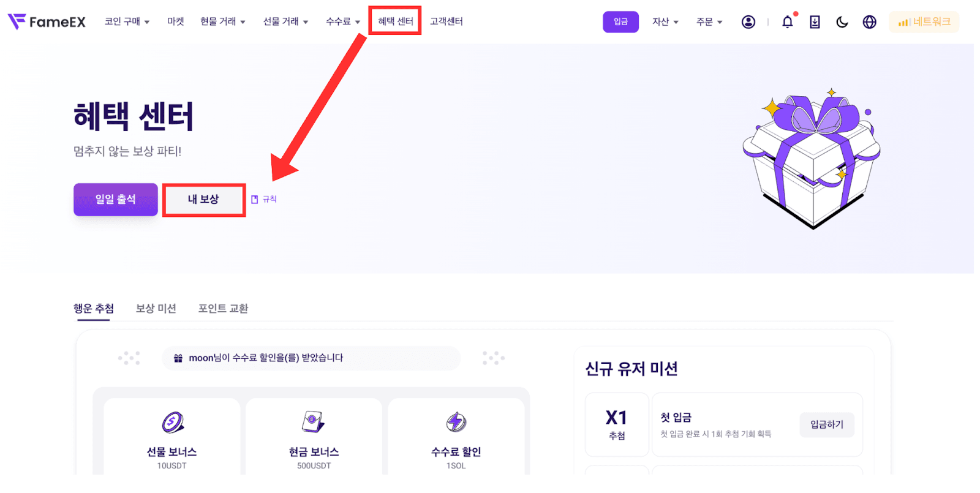Screen dimensions: 980x493
Task: Open the user profile icon
Action: point(748,22)
